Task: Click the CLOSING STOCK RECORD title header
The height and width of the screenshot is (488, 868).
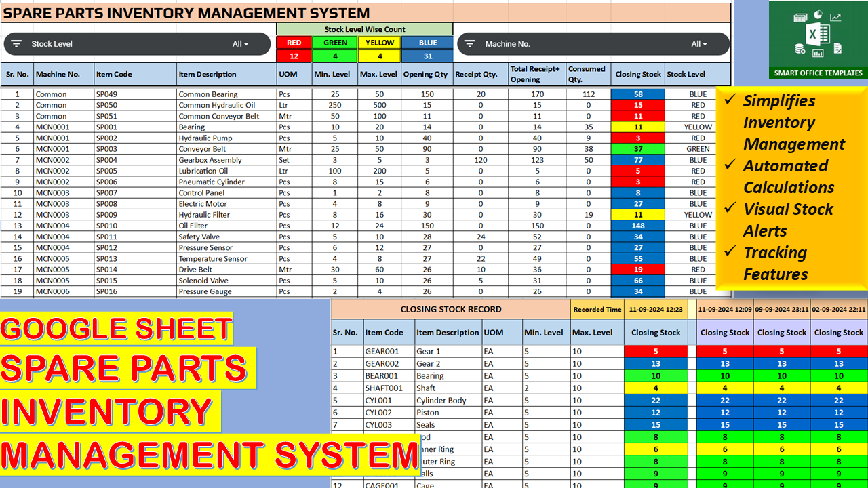Action: click(450, 310)
